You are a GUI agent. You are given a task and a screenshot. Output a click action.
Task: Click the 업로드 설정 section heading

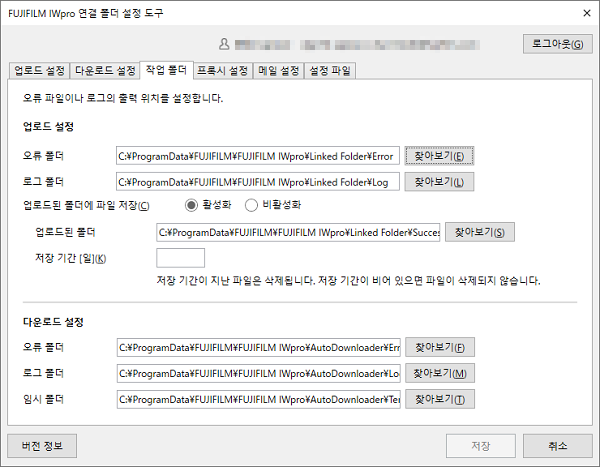tap(48, 126)
